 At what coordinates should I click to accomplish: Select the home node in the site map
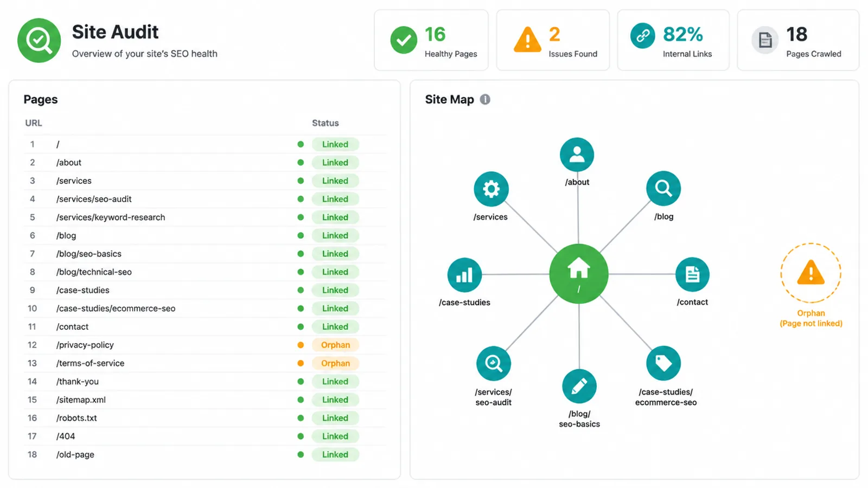(579, 274)
